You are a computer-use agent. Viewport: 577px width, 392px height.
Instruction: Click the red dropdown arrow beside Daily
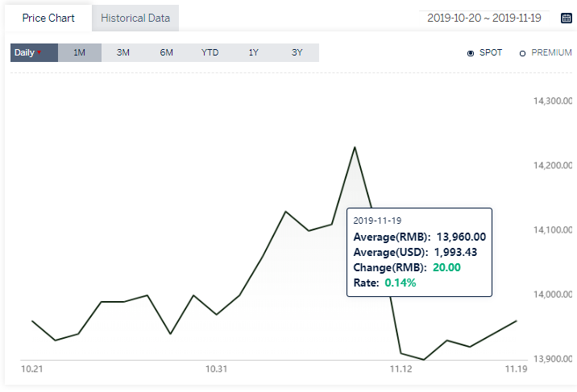tap(39, 52)
